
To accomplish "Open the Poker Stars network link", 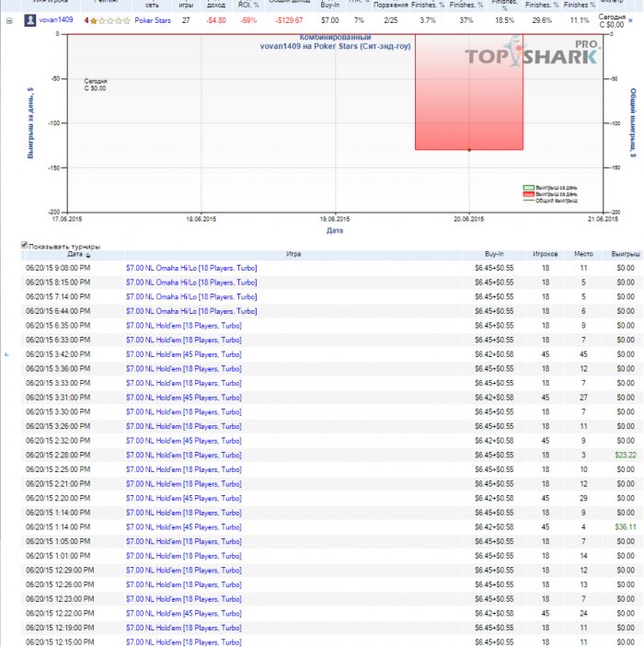I will [152, 19].
